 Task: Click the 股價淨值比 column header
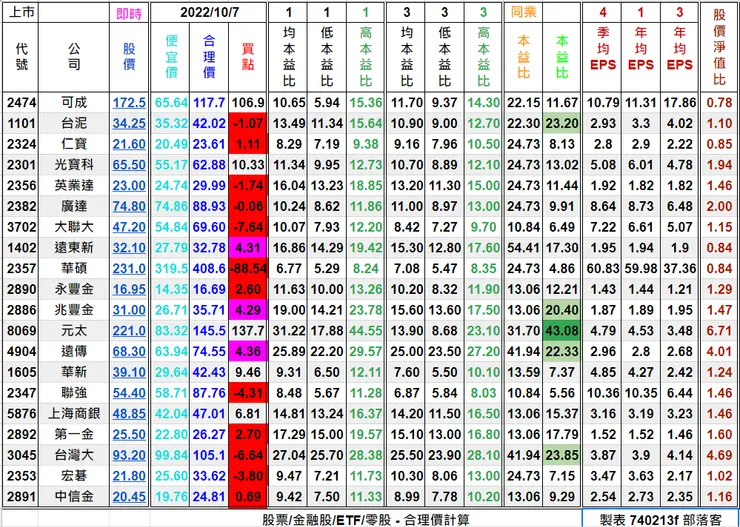719,47
